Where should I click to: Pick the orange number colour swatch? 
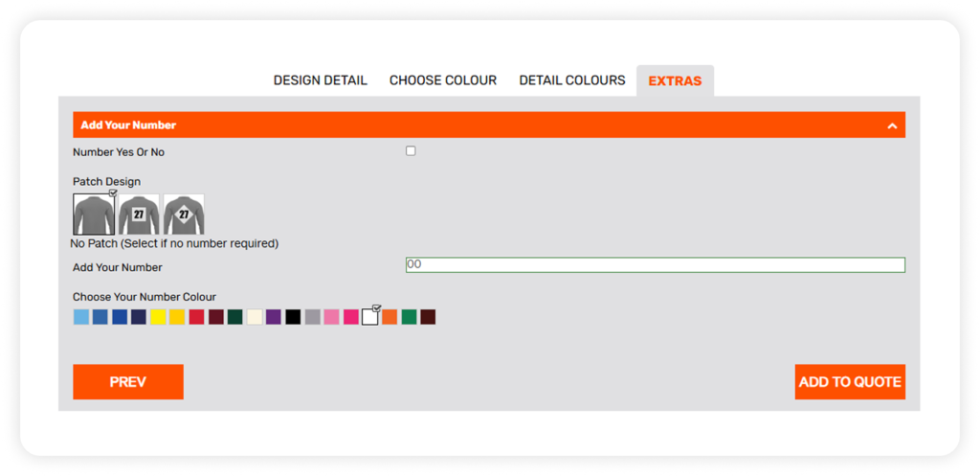(390, 317)
